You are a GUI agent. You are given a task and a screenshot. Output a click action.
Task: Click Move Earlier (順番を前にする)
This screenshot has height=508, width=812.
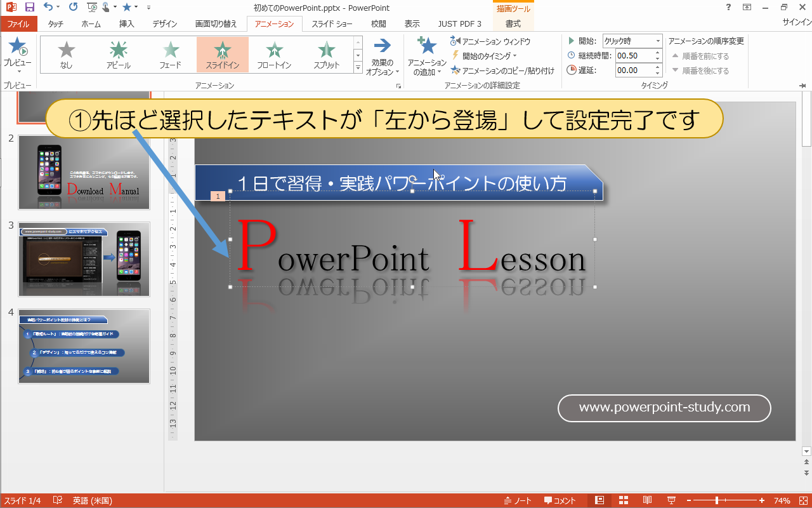pos(700,56)
